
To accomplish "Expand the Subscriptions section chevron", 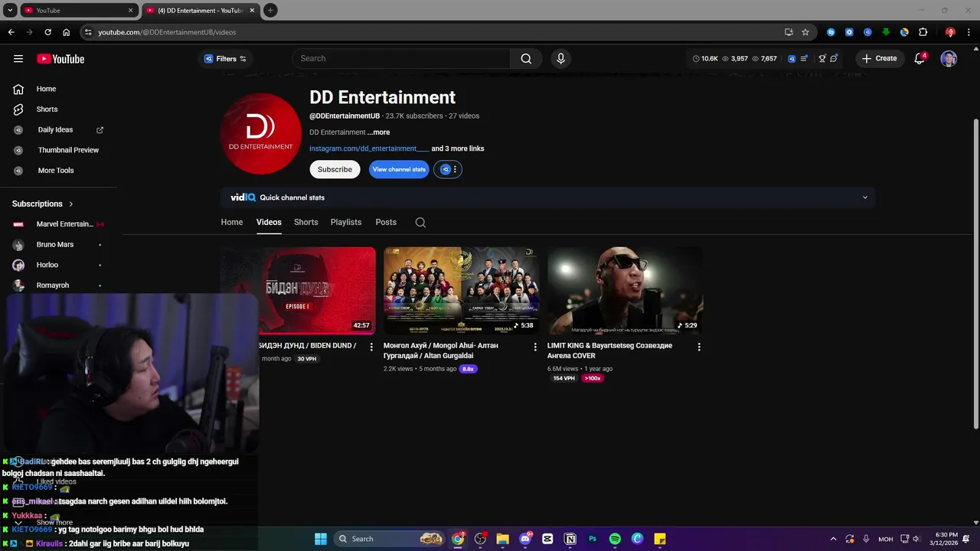I will [71, 204].
